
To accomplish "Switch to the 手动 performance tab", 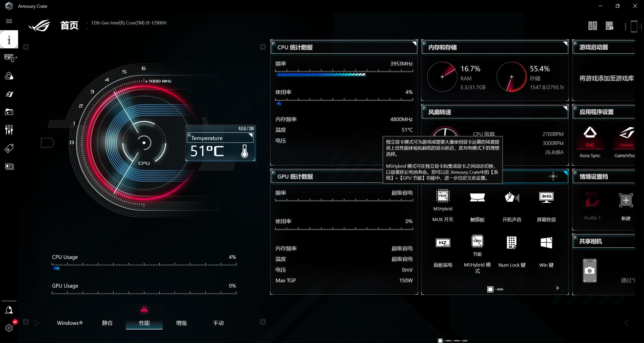I will tap(218, 323).
